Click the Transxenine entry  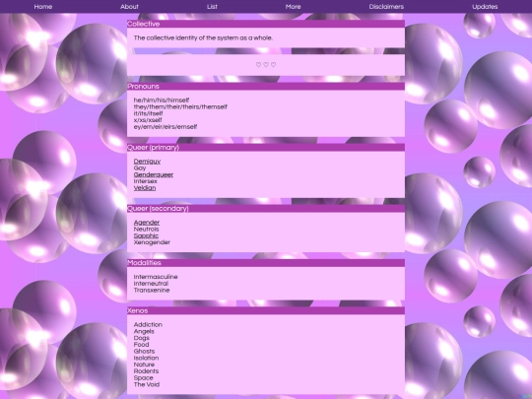[x=152, y=290]
